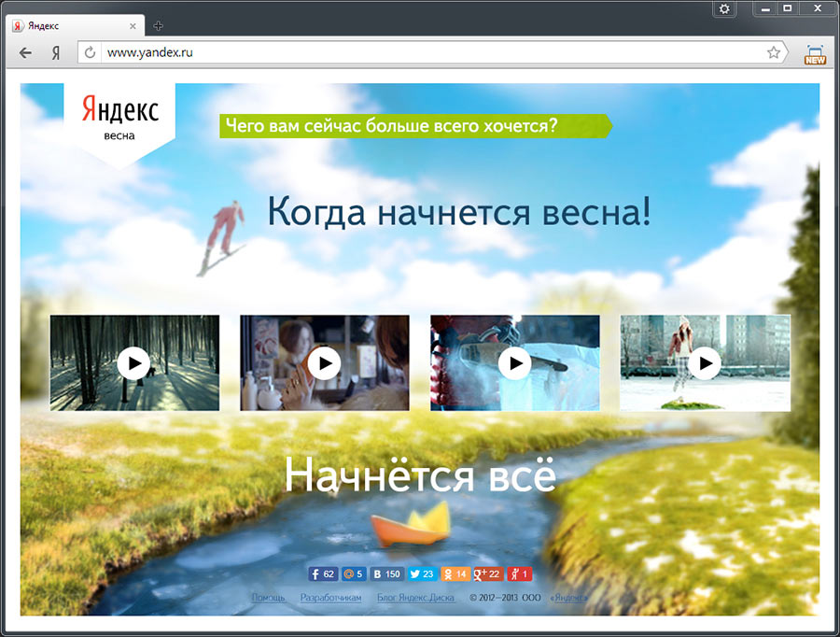Go back using the back arrow
The width and height of the screenshot is (840, 637).
25,53
